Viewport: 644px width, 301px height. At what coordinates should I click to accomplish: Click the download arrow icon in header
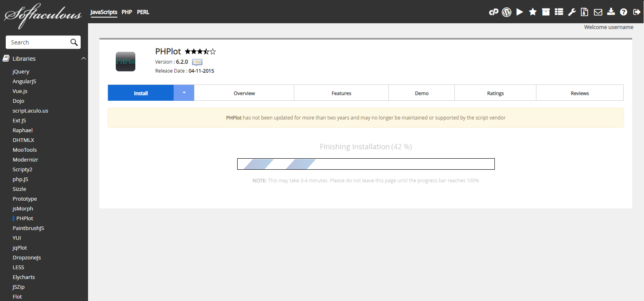[x=611, y=12]
